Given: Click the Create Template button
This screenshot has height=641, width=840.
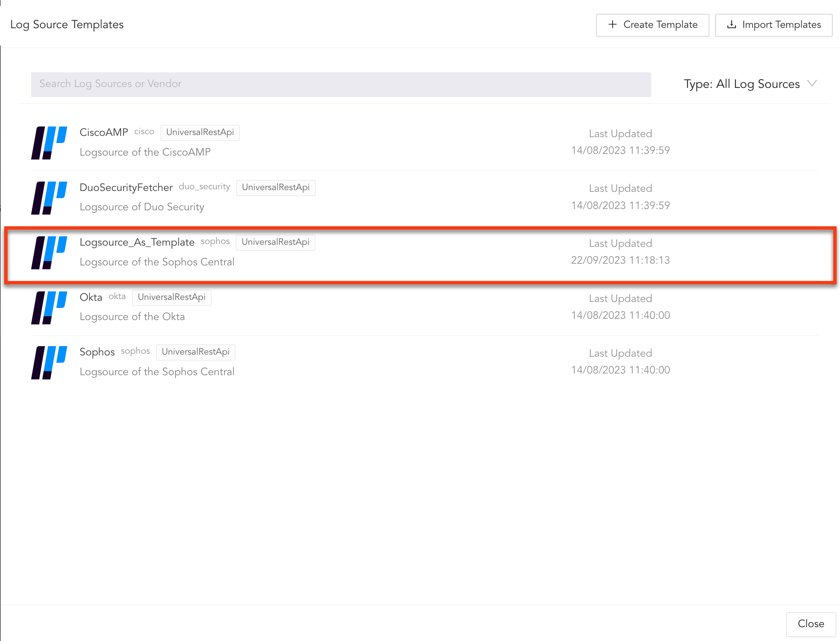Looking at the screenshot, I should (652, 25).
